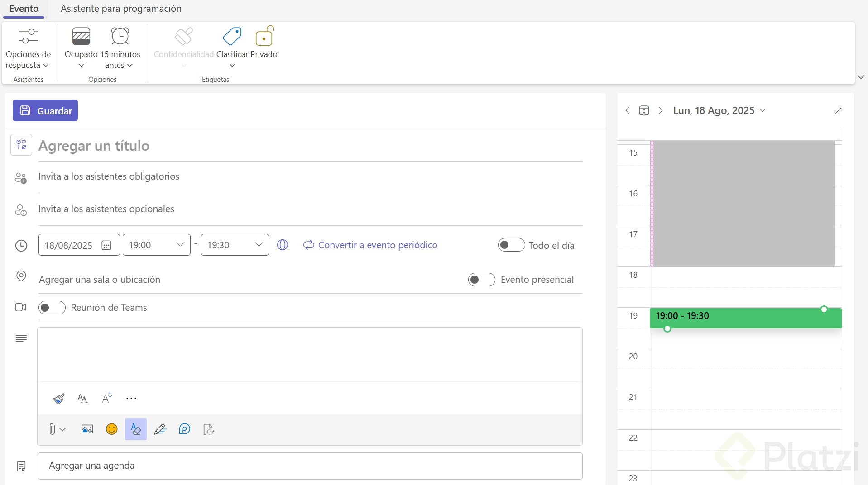Screen dimensions: 868x485
Task: Click the location pin icon
Action: (21, 276)
